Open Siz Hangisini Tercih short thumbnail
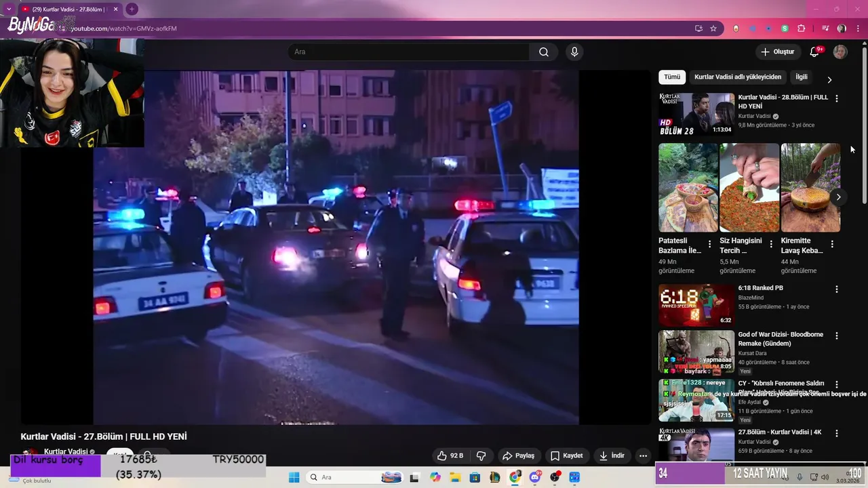 (x=749, y=188)
